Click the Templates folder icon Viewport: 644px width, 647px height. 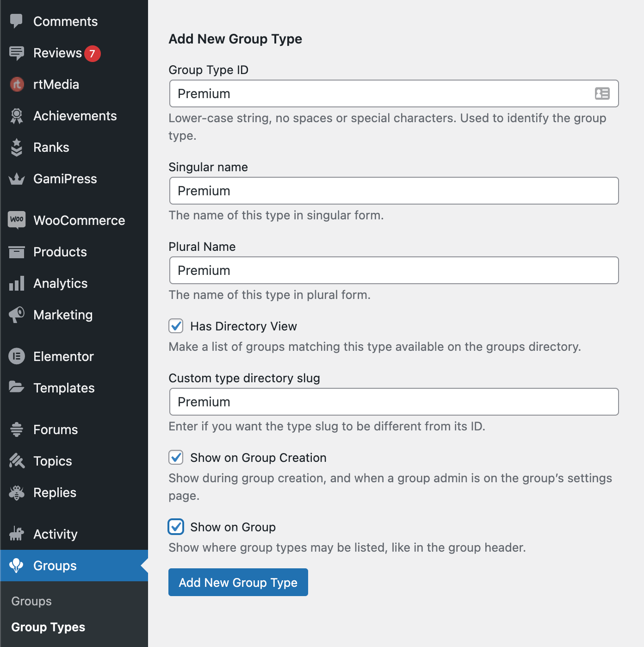tap(17, 387)
